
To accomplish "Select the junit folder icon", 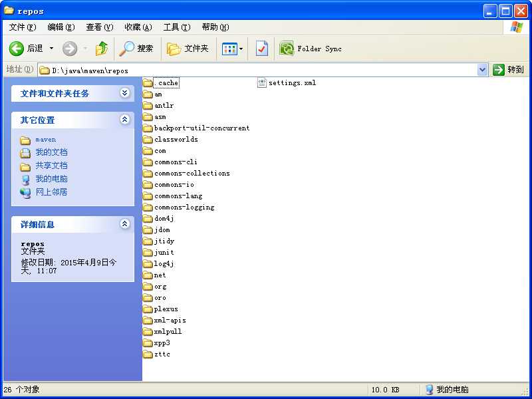I will (x=148, y=253).
